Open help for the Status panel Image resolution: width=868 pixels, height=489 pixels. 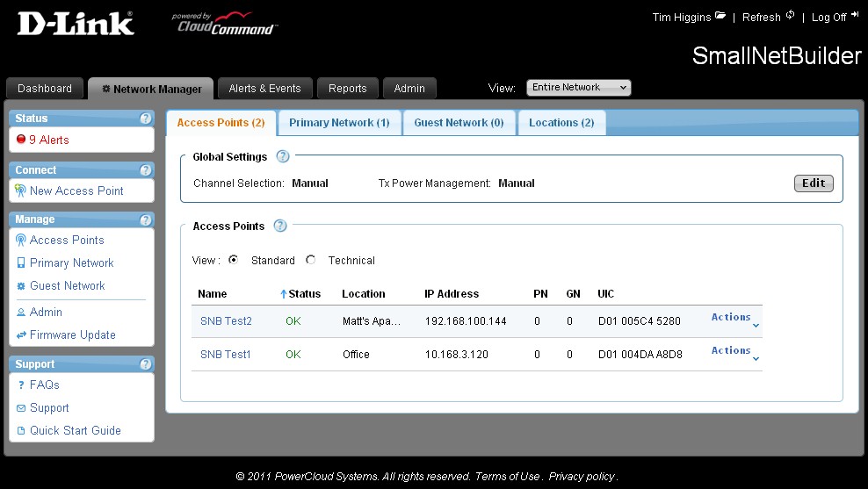[146, 119]
